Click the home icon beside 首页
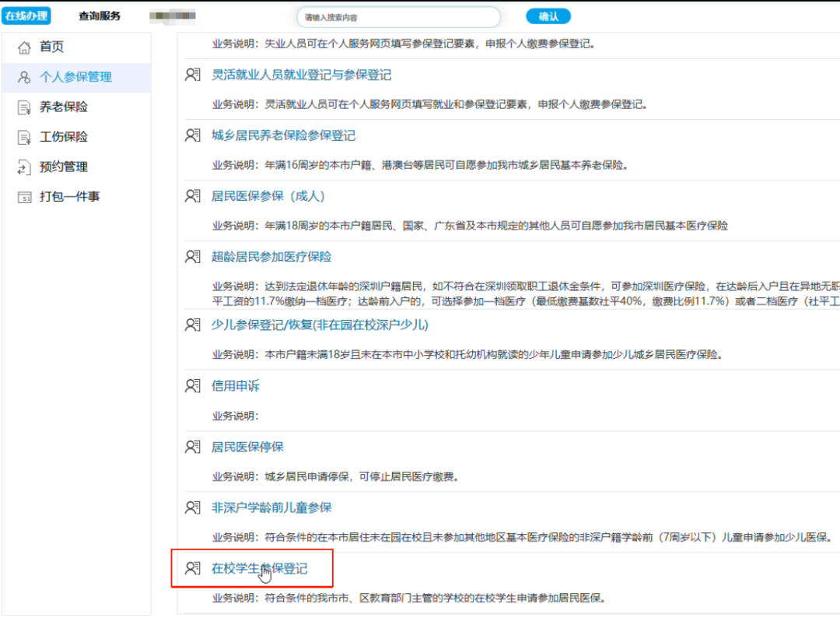This screenshot has width=840, height=618. point(24,47)
